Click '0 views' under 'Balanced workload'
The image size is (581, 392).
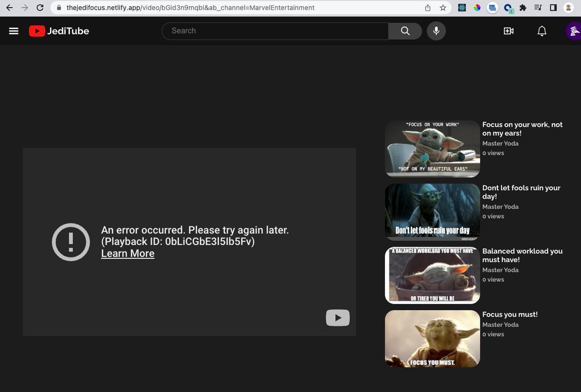pyautogui.click(x=493, y=280)
